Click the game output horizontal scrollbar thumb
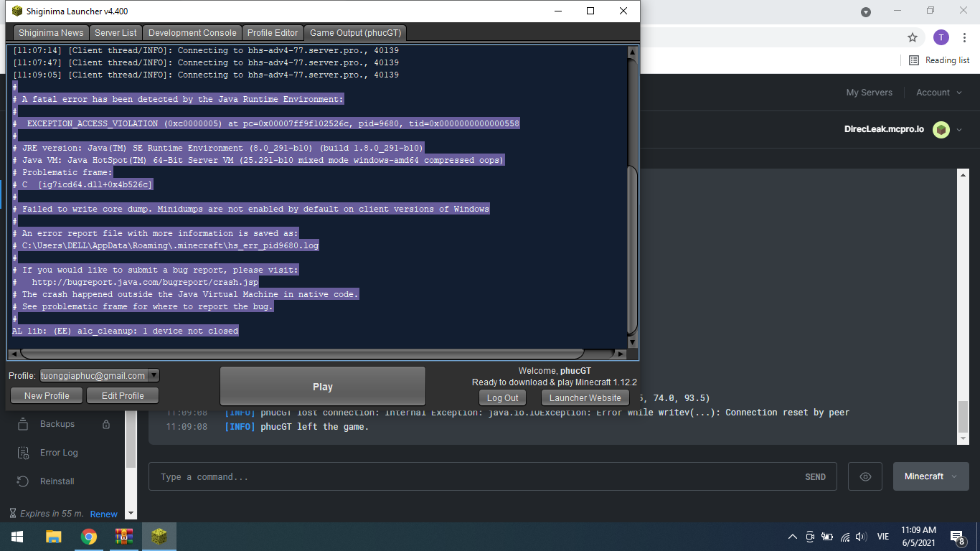 click(x=302, y=354)
